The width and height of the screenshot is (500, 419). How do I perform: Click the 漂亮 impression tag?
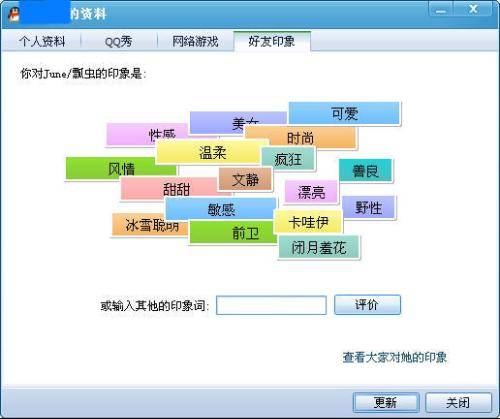pyautogui.click(x=311, y=192)
